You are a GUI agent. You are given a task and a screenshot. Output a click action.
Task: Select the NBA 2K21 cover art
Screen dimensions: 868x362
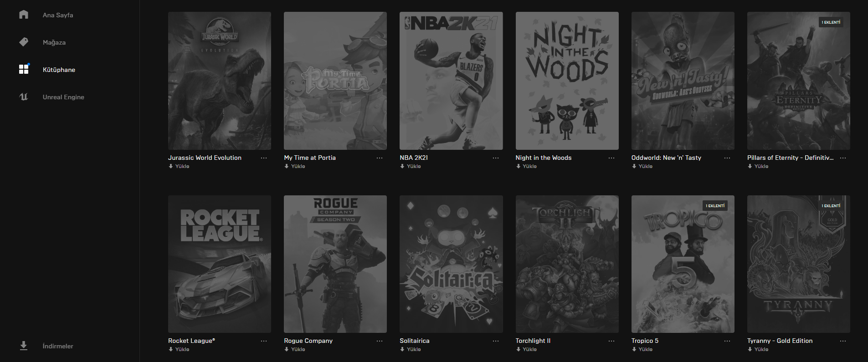click(x=451, y=81)
